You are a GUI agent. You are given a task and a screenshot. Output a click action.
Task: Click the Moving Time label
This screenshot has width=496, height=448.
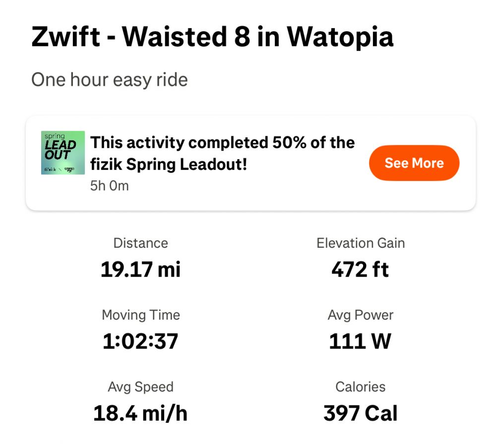(140, 315)
